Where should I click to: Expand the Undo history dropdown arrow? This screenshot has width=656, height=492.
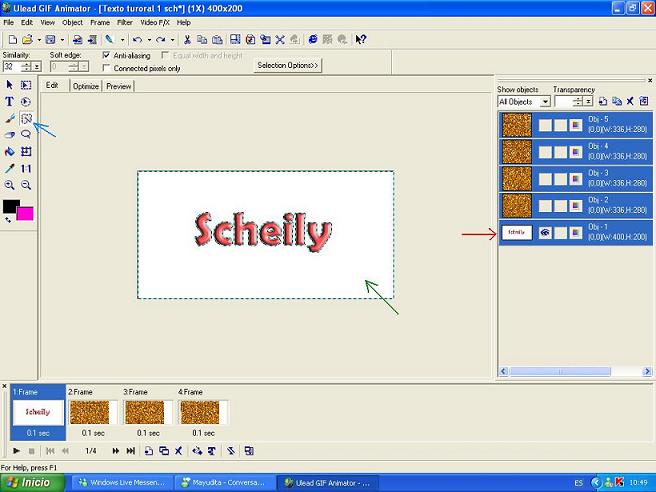[x=149, y=40]
